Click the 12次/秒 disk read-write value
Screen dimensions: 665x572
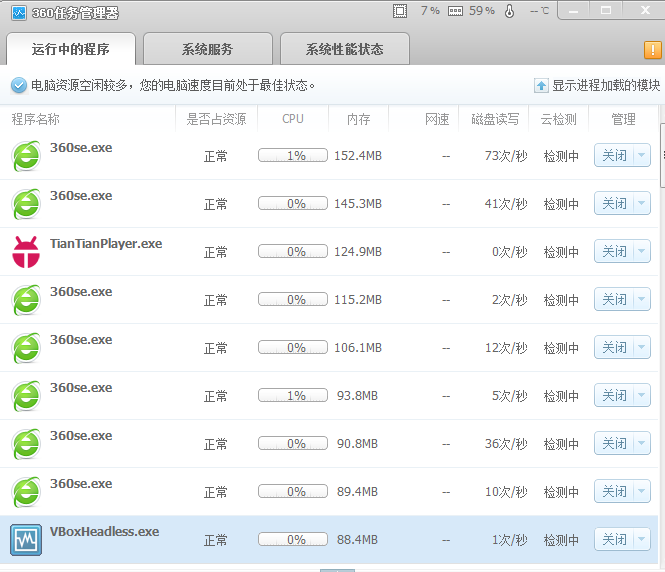click(x=506, y=348)
